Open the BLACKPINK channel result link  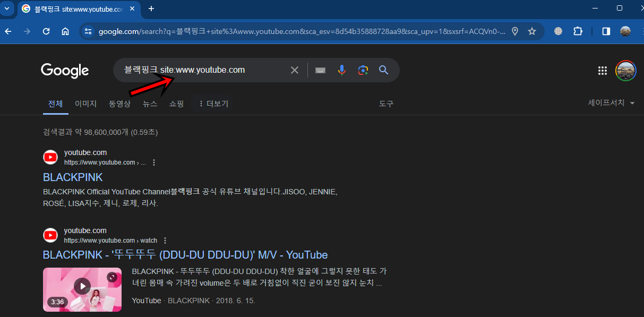(73, 177)
